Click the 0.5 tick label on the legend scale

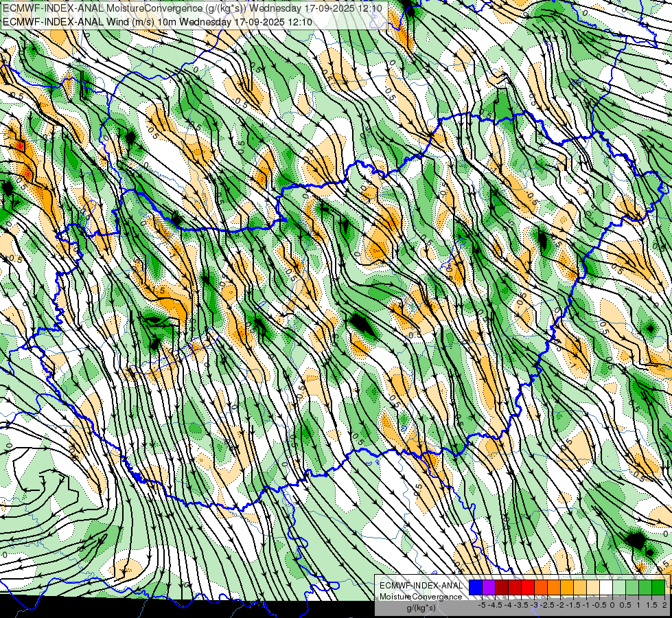tap(625, 605)
